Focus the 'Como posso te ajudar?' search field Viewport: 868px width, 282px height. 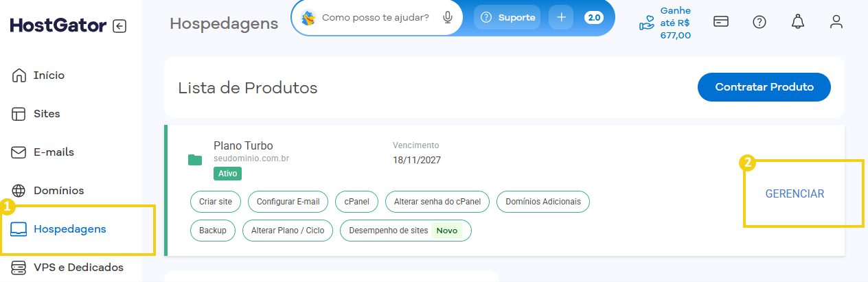click(378, 18)
